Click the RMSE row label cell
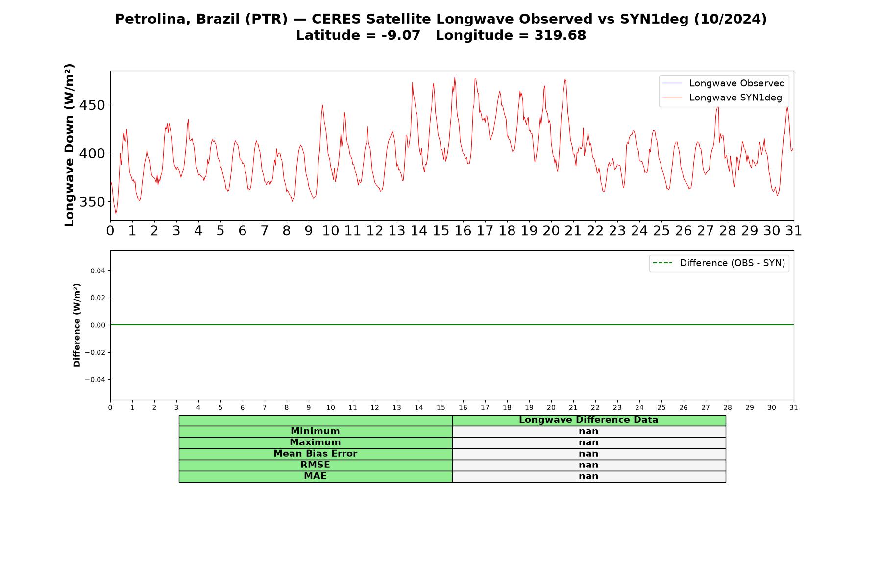The image size is (882, 588). (315, 465)
